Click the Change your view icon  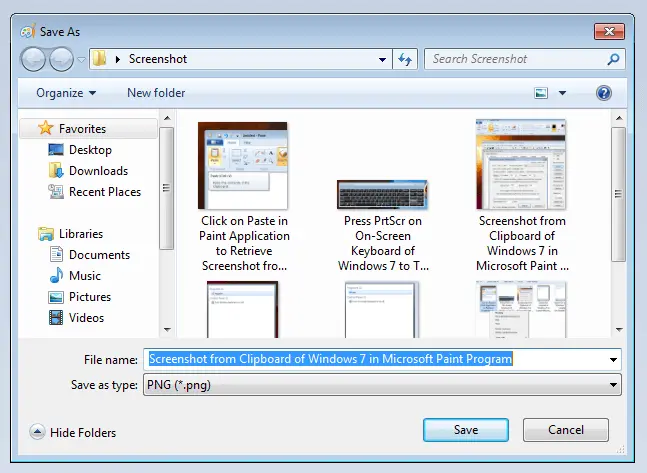click(541, 93)
